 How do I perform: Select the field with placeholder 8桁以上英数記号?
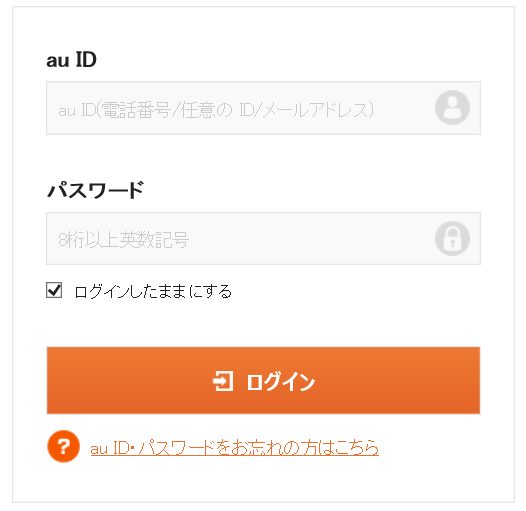click(263, 238)
